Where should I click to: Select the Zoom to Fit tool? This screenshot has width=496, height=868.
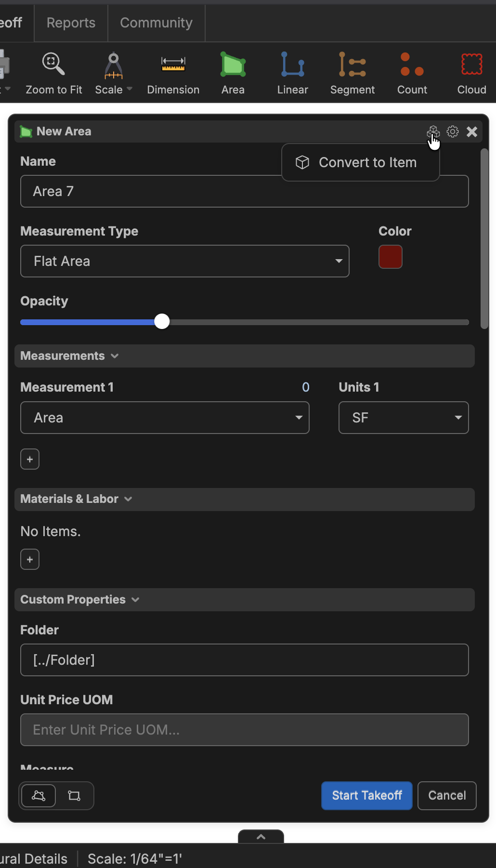click(x=53, y=73)
